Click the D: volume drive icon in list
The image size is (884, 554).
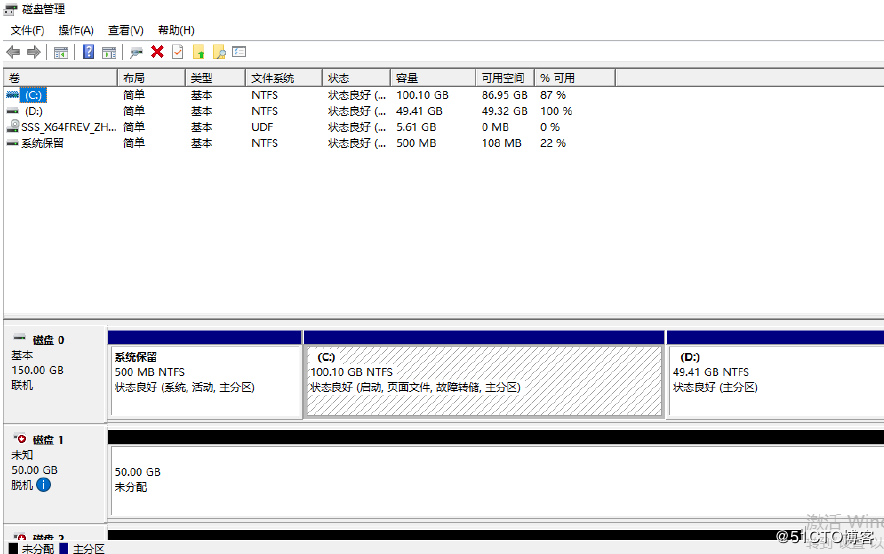[12, 111]
